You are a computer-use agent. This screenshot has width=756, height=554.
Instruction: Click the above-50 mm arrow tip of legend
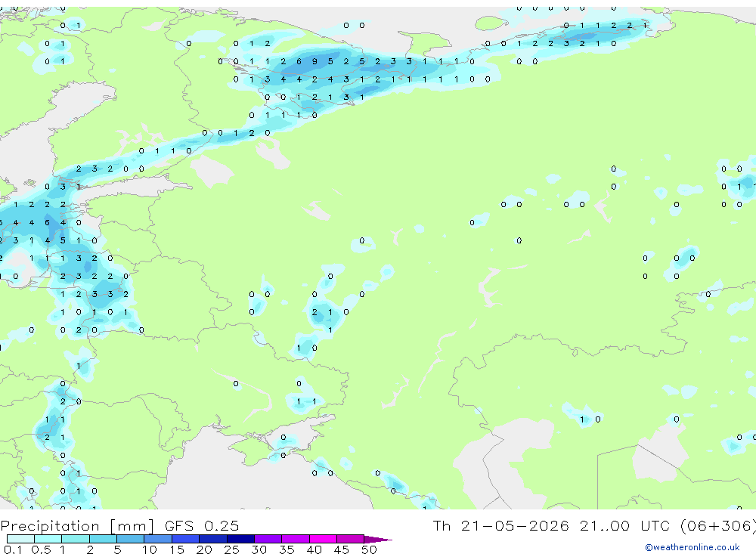pos(378,539)
